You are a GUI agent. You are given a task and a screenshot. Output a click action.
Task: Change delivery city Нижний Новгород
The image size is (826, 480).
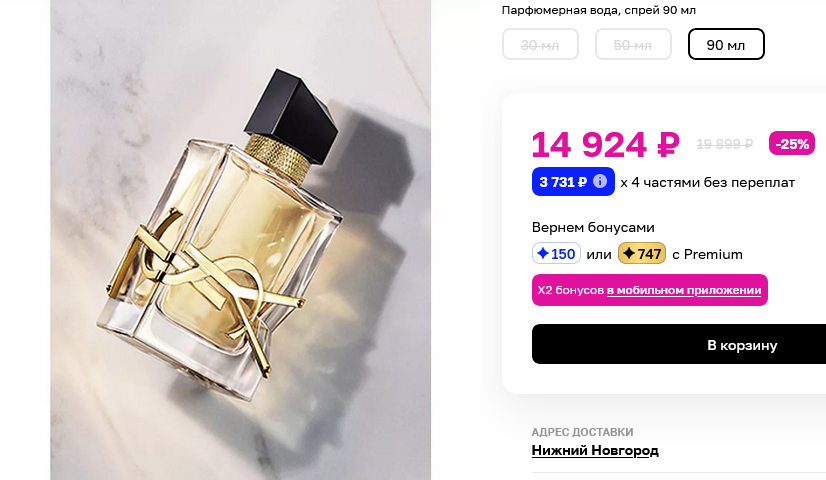pos(595,450)
